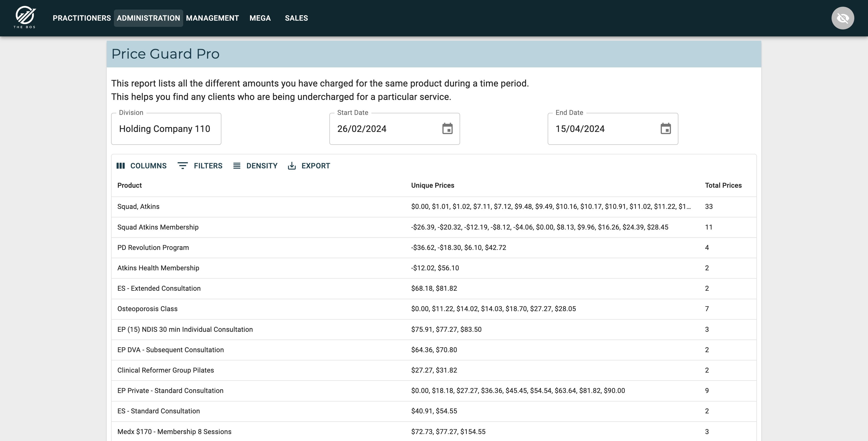
Task: Select 'EP Private - Standard Consultation' row
Action: coord(434,390)
